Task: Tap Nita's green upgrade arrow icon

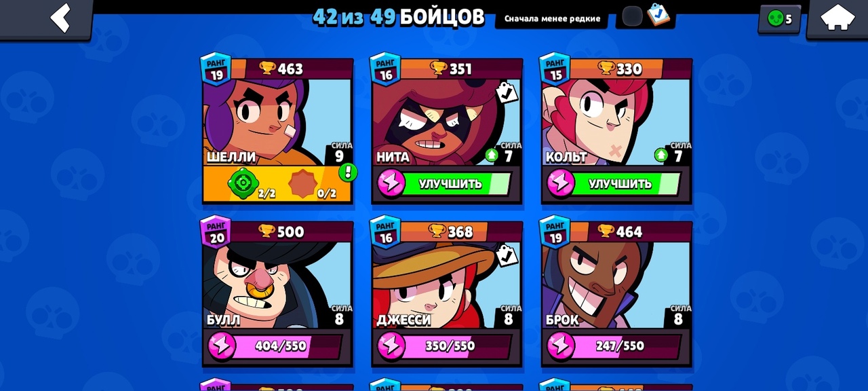Action: [492, 155]
